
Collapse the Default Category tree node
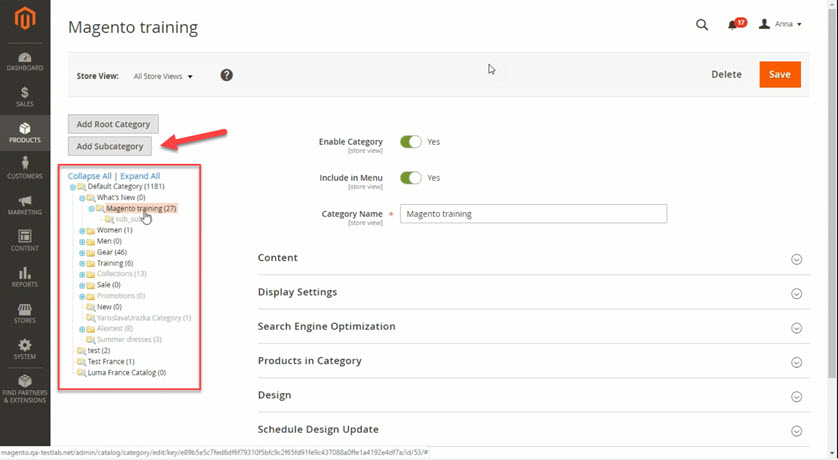73,188
